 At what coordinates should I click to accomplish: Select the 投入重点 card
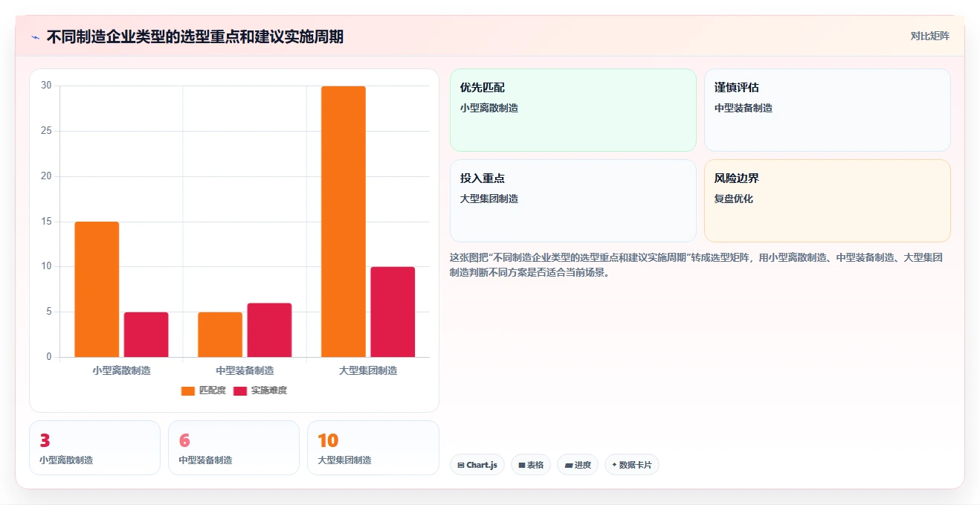click(573, 201)
